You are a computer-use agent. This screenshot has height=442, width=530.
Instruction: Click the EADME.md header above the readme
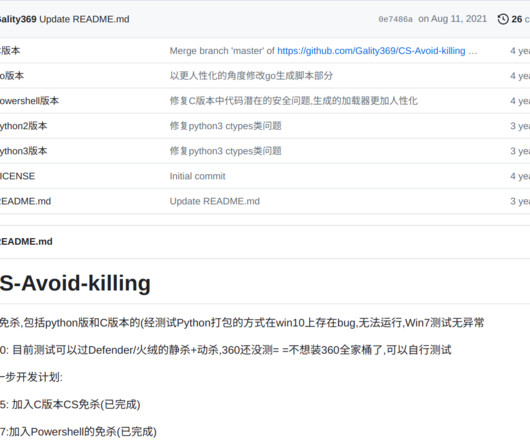pyautogui.click(x=26, y=242)
